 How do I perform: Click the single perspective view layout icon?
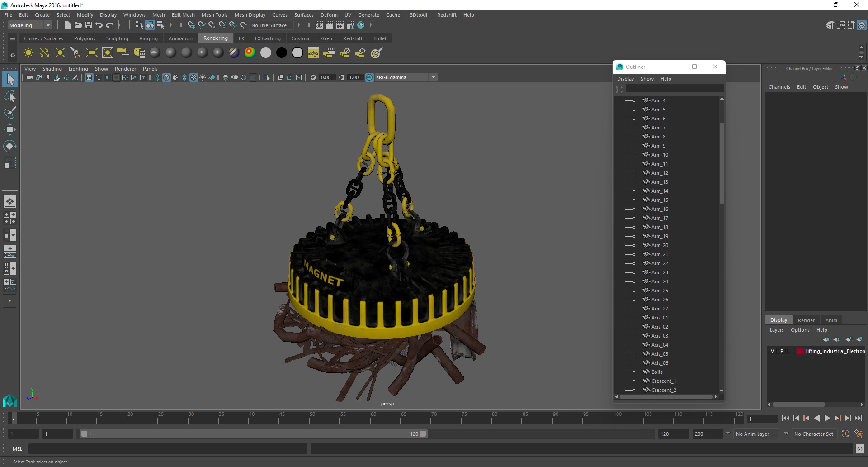click(x=10, y=201)
